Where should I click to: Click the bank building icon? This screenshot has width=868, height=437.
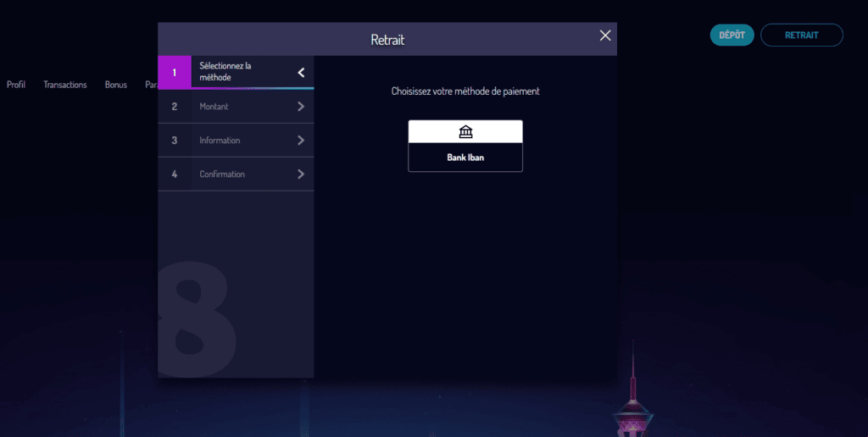[465, 131]
